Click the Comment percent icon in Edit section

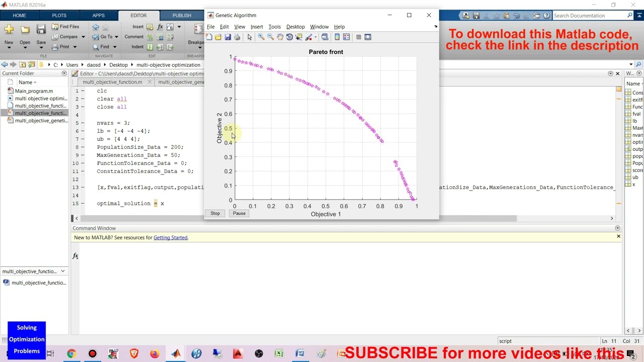150,37
